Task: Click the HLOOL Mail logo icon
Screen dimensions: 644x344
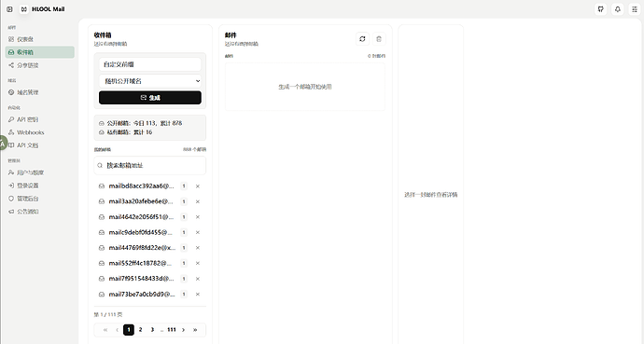Action: click(24, 9)
